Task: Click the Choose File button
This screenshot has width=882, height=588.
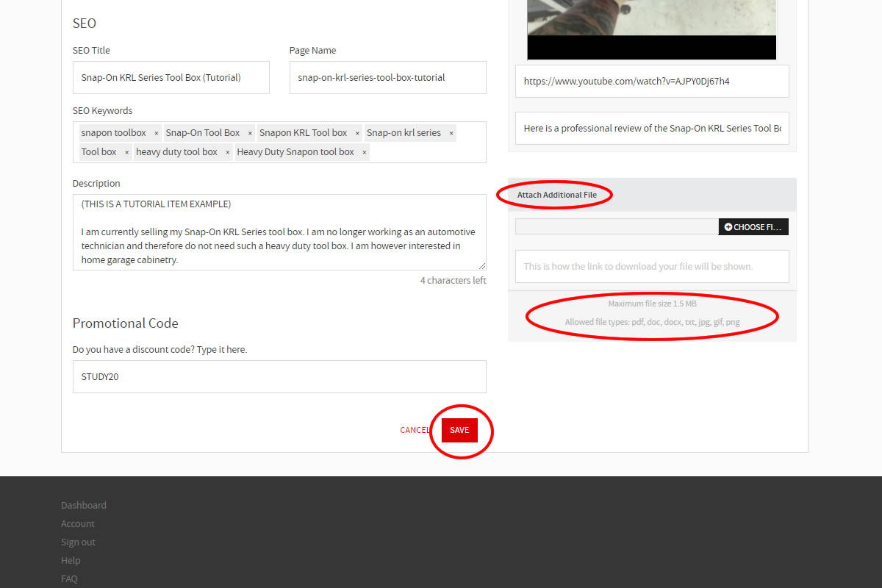Action: coord(753,227)
